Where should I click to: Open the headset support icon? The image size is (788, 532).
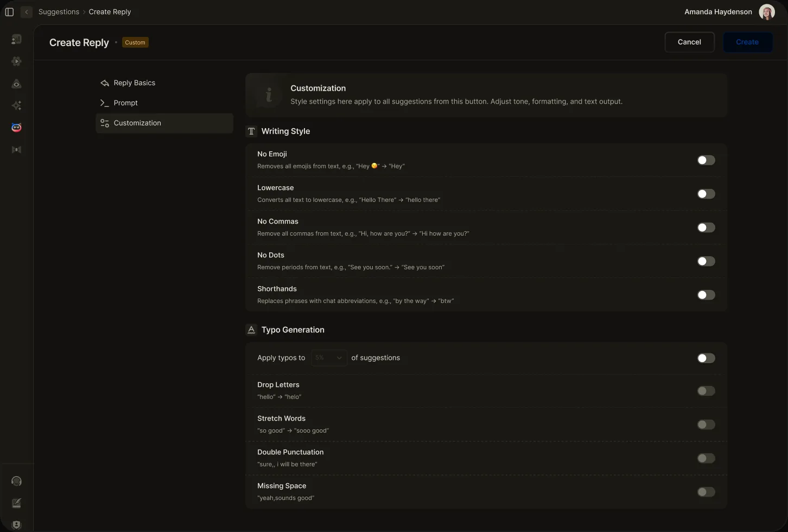point(16,481)
